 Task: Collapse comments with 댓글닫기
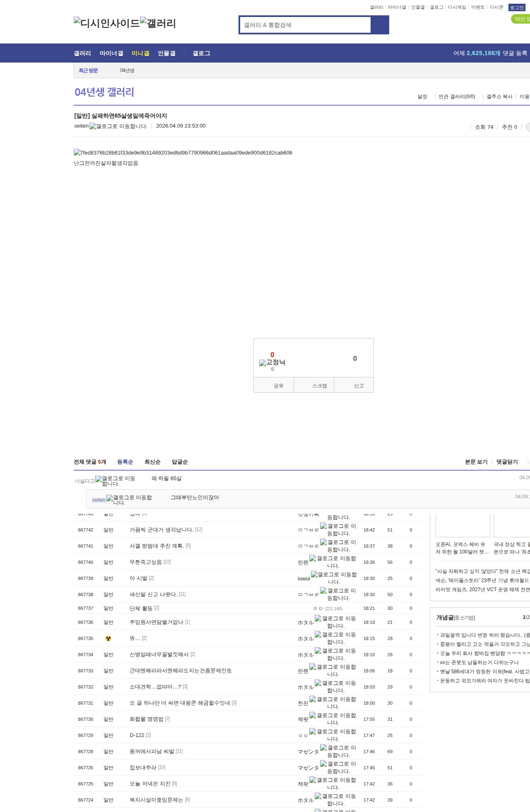[x=507, y=462]
